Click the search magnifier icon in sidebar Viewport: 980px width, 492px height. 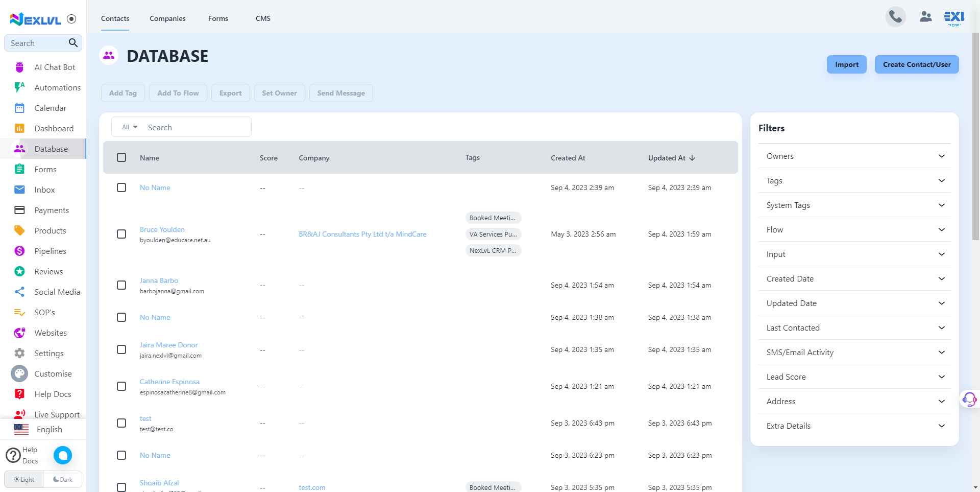point(73,43)
